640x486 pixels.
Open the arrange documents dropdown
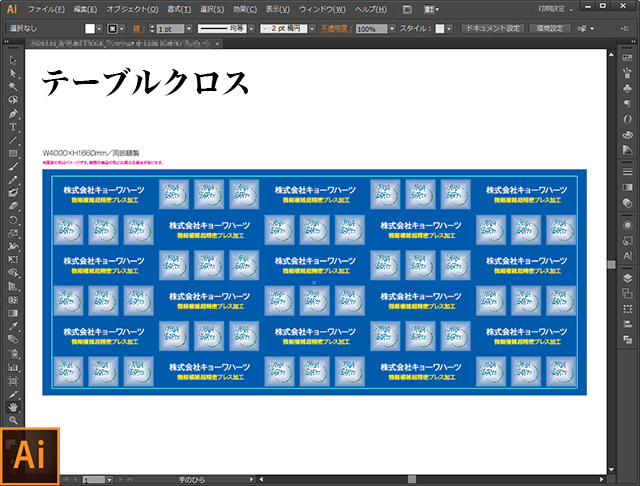coord(431,9)
